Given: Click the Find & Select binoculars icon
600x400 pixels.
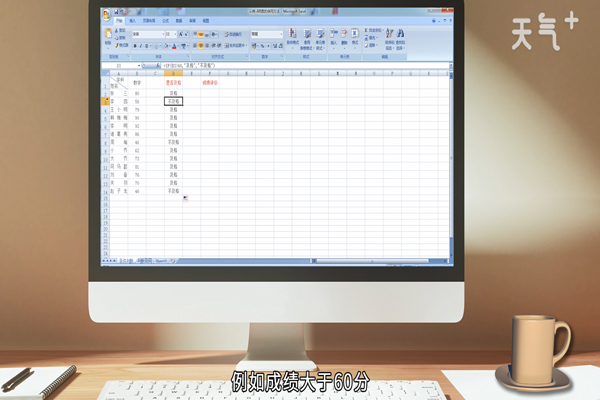Looking at the screenshot, I should tap(400, 33).
